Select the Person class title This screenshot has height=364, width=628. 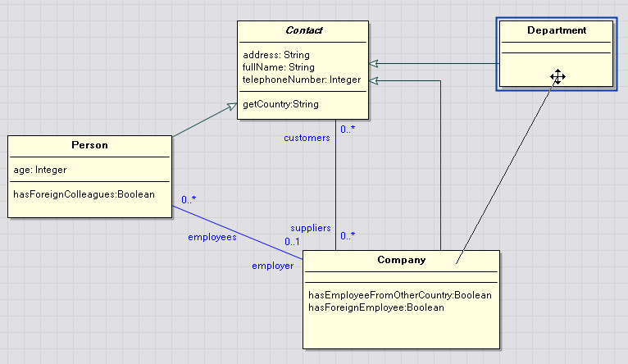tap(89, 145)
